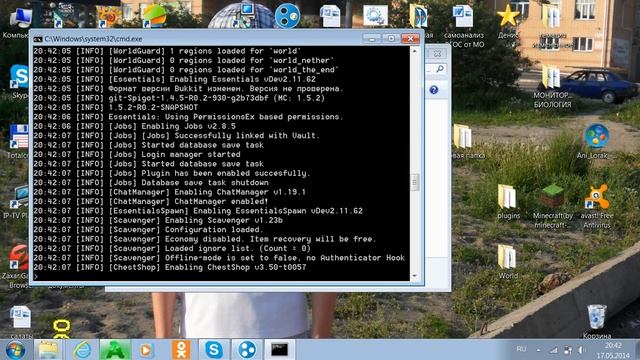The image size is (640, 360).
Task: Open the volume speaker tray icon
Action: coord(581,350)
